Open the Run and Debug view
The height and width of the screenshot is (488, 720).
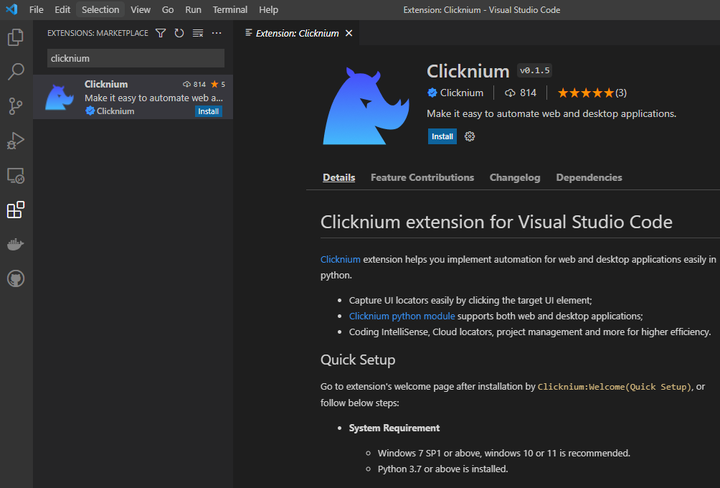pos(15,140)
